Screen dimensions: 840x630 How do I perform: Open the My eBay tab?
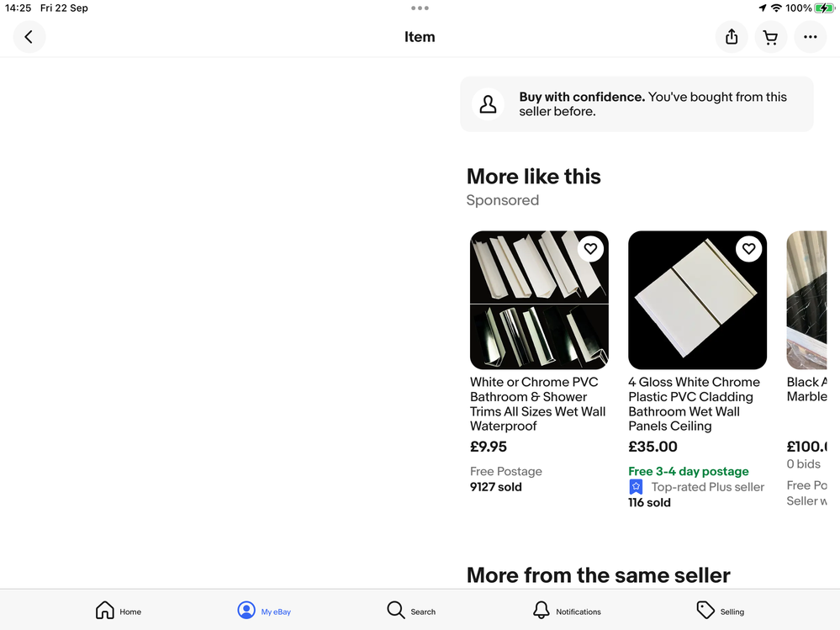[264, 611]
